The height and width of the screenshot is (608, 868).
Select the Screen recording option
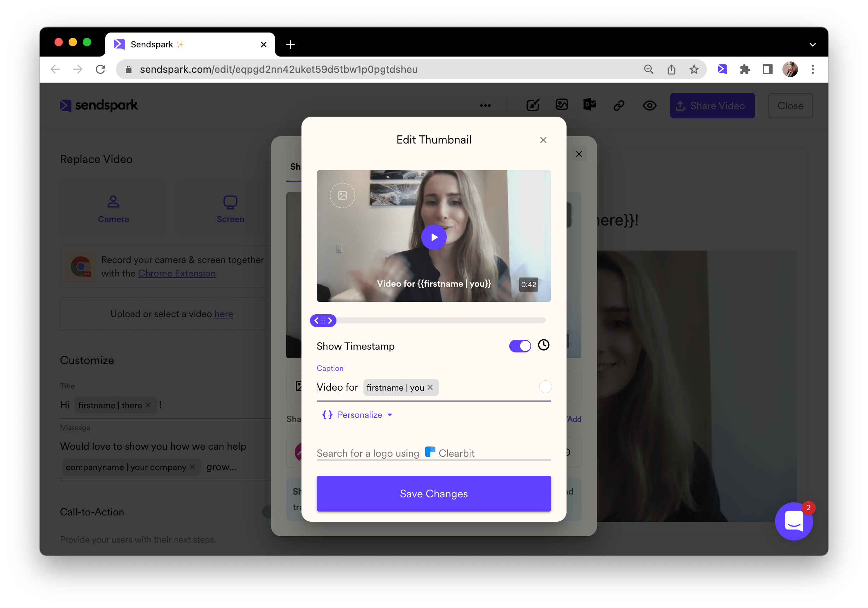point(230,208)
